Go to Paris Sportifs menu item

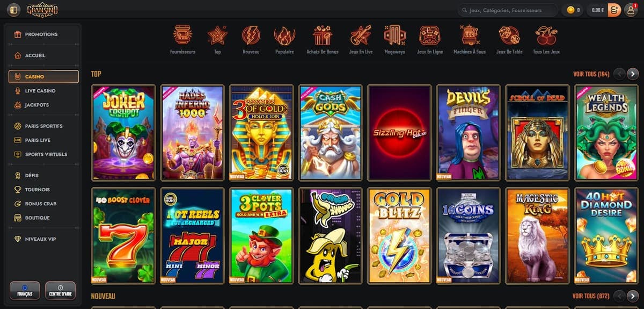(x=43, y=126)
